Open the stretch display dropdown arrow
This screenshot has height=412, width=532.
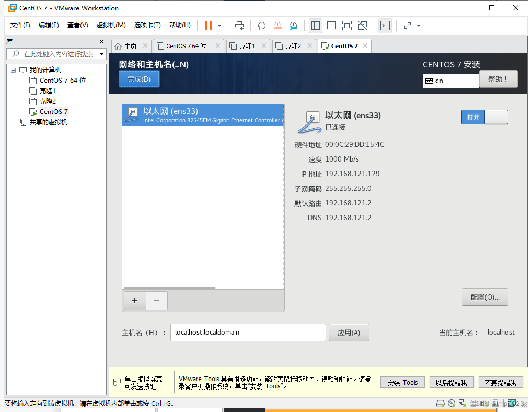[419, 26]
